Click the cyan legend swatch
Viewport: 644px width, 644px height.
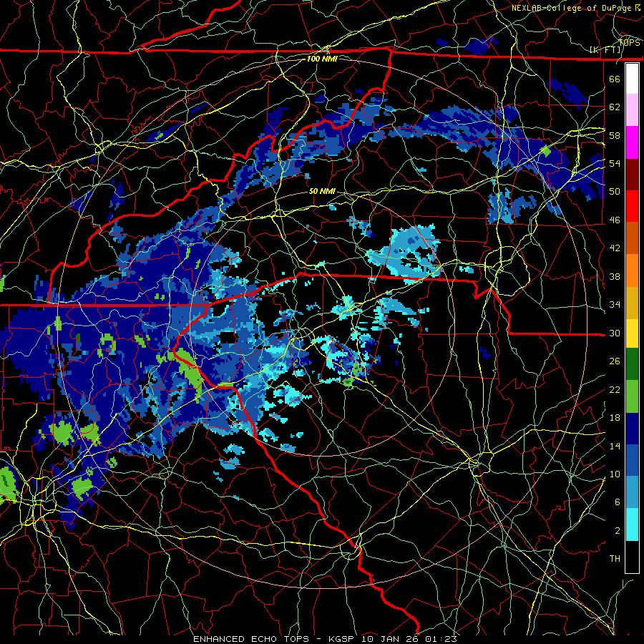click(632, 525)
